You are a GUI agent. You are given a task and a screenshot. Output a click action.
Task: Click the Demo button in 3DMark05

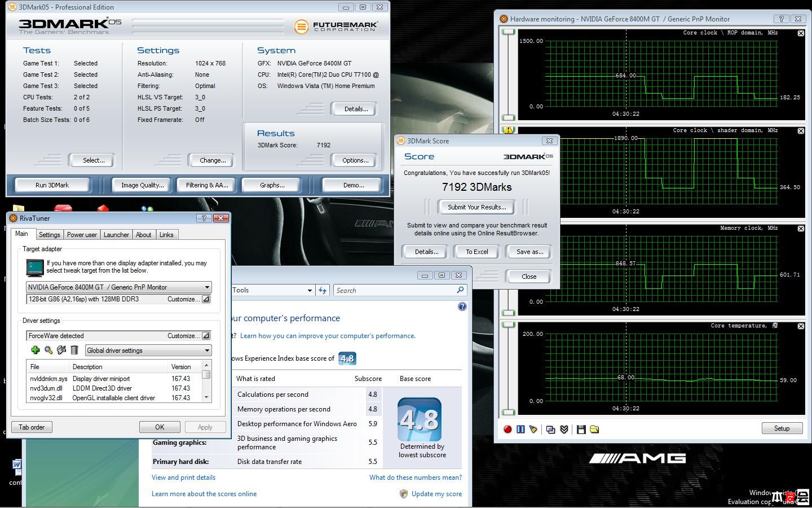pyautogui.click(x=353, y=185)
